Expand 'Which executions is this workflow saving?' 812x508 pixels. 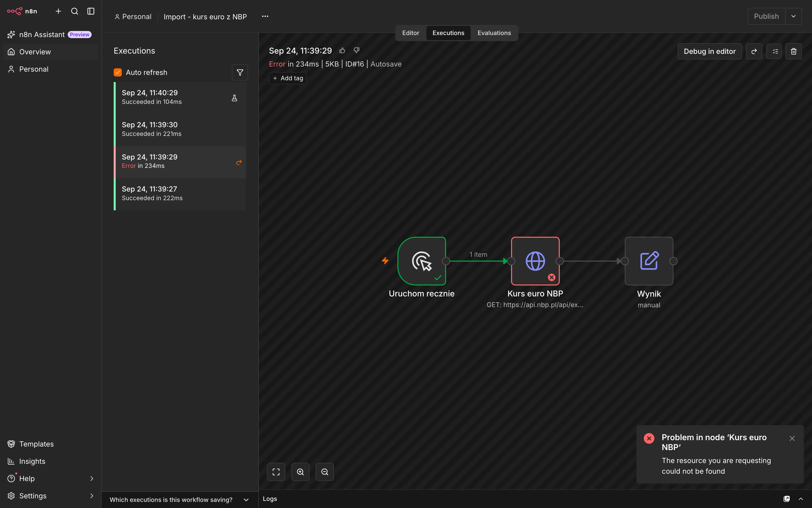point(180,500)
